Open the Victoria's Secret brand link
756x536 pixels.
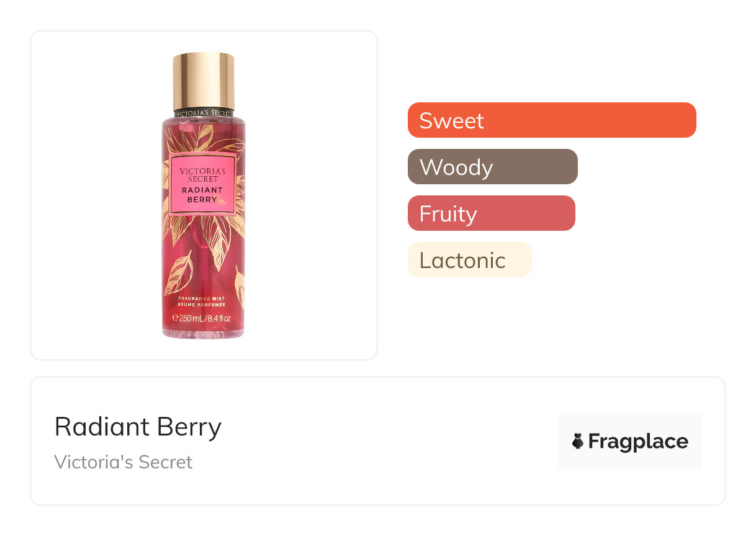point(124,462)
